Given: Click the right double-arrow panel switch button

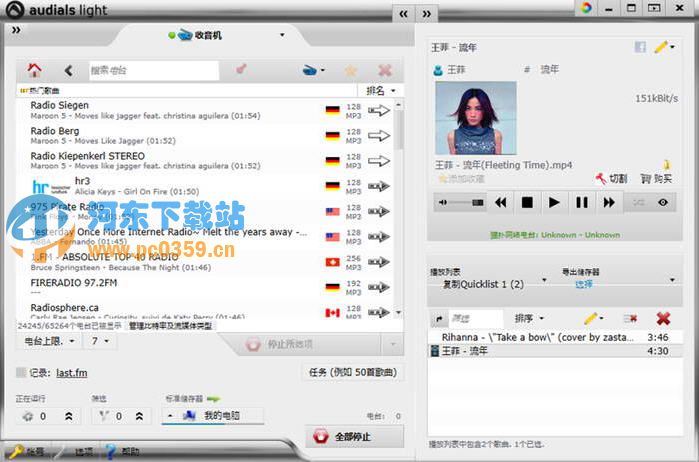Looking at the screenshot, I should pyautogui.click(x=427, y=14).
